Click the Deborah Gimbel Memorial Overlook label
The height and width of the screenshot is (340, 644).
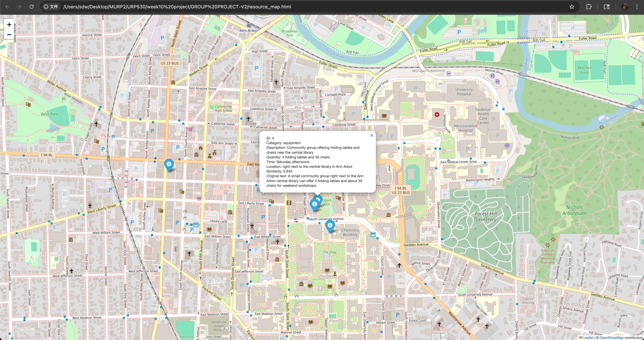point(548,256)
